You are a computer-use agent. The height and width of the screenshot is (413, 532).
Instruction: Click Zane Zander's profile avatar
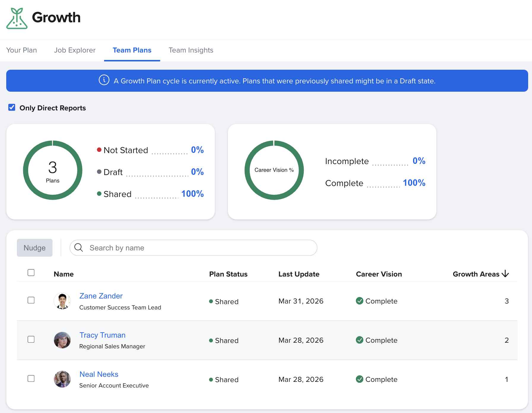tap(62, 301)
